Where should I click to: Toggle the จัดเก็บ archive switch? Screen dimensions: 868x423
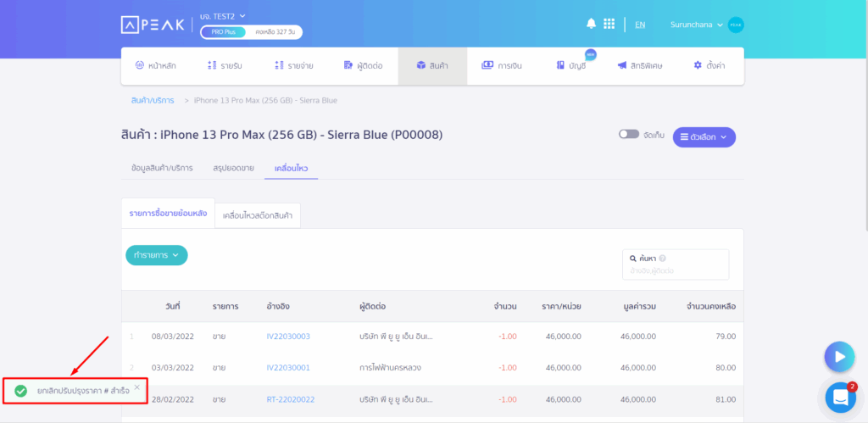click(x=629, y=135)
